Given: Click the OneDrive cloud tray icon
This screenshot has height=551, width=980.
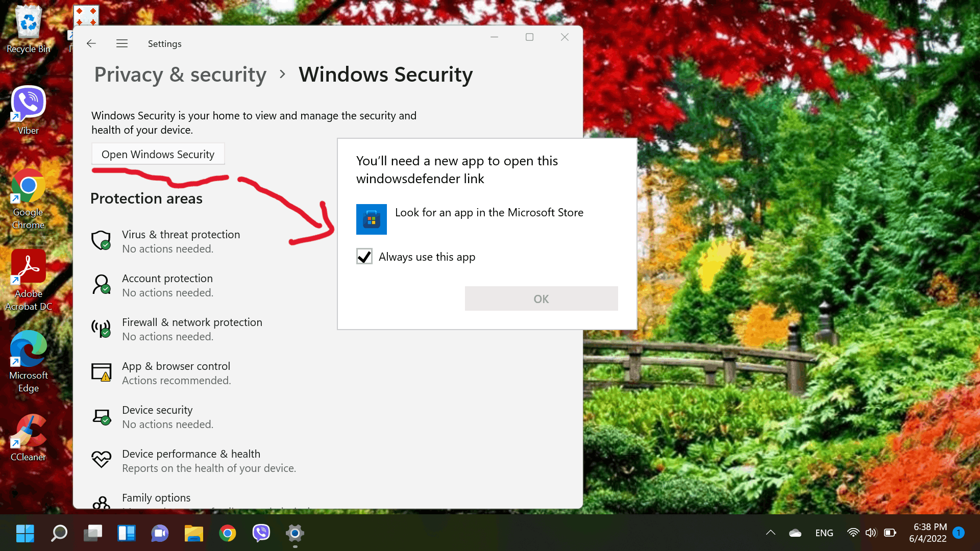Looking at the screenshot, I should point(795,533).
